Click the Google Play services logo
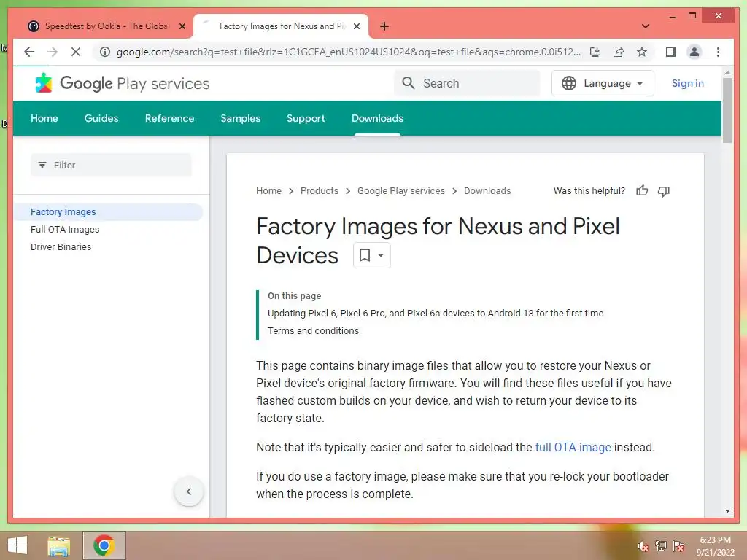747x560 pixels. [123, 83]
